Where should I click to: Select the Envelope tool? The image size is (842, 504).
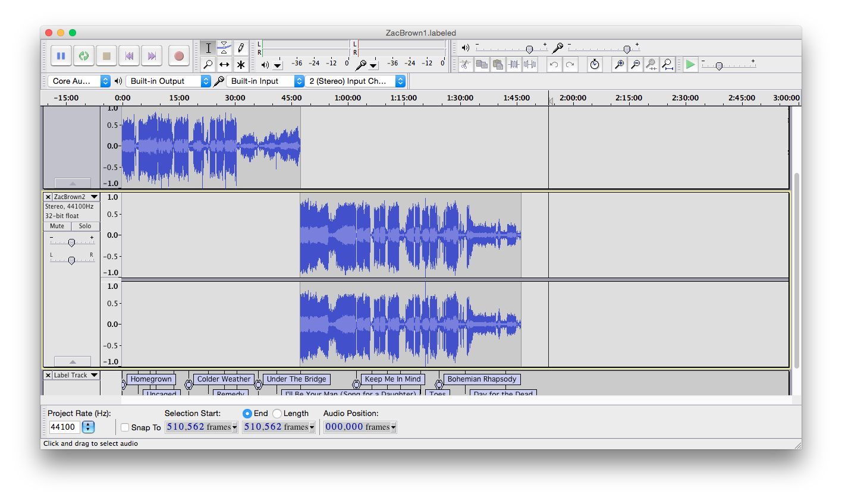224,48
